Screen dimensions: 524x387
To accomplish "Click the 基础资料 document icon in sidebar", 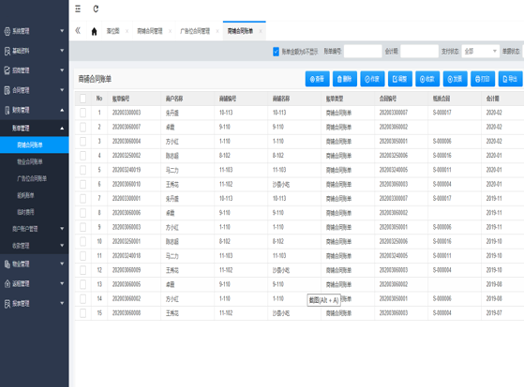I will pyautogui.click(x=7, y=51).
